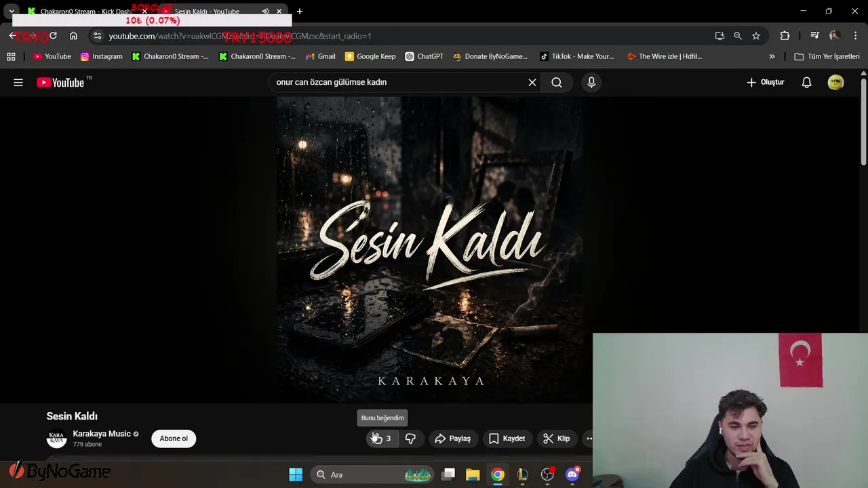Open the apps grid in bookmarks bar
868x488 pixels.
tap(11, 57)
